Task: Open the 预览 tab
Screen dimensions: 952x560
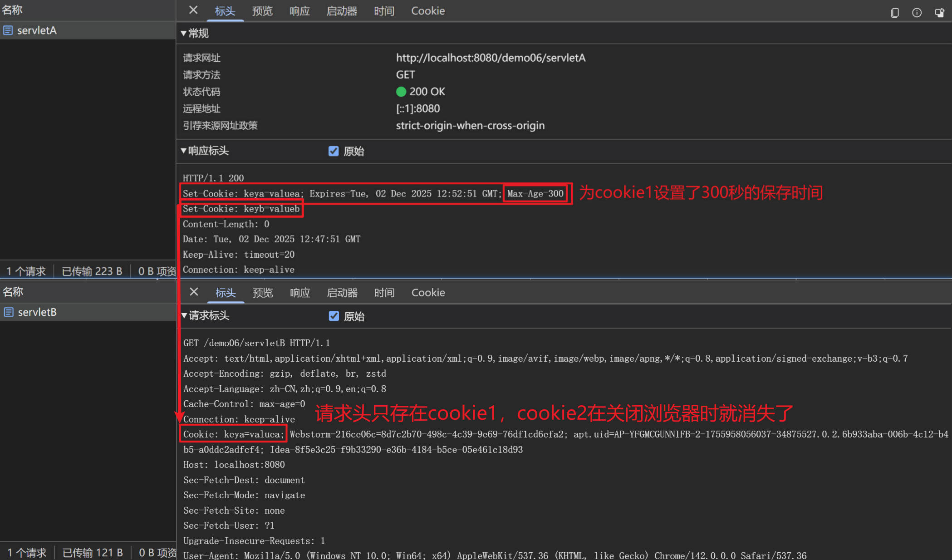Action: click(x=262, y=10)
